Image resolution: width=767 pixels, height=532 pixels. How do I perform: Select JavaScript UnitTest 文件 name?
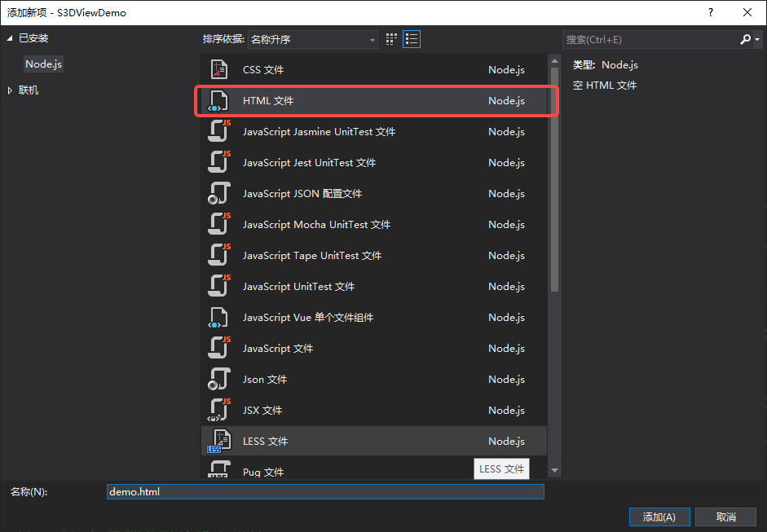pos(298,287)
